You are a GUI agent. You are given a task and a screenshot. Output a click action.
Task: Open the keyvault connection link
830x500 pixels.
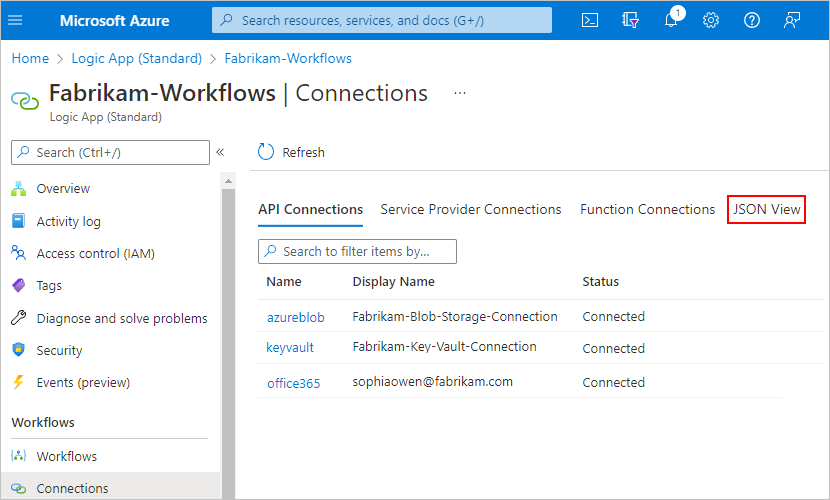click(x=290, y=349)
